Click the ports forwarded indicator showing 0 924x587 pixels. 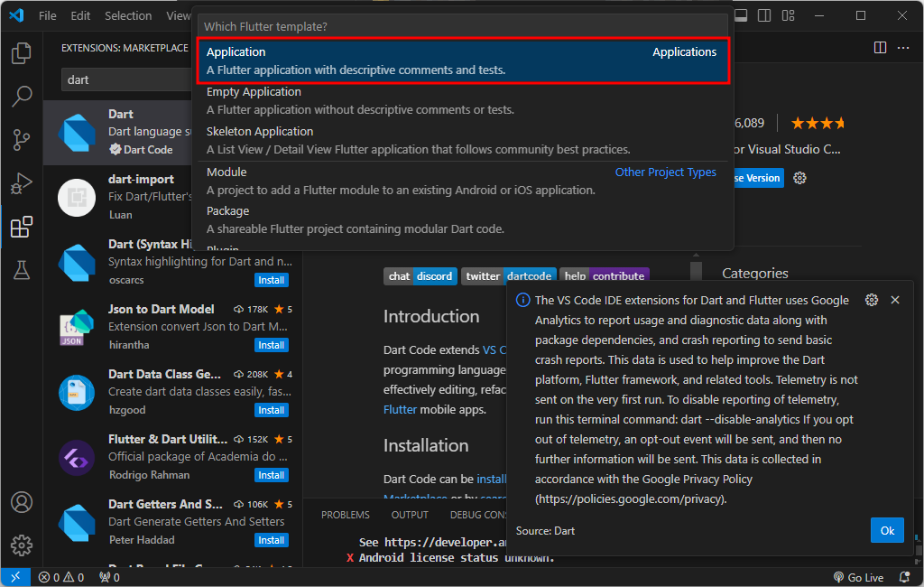click(x=109, y=577)
